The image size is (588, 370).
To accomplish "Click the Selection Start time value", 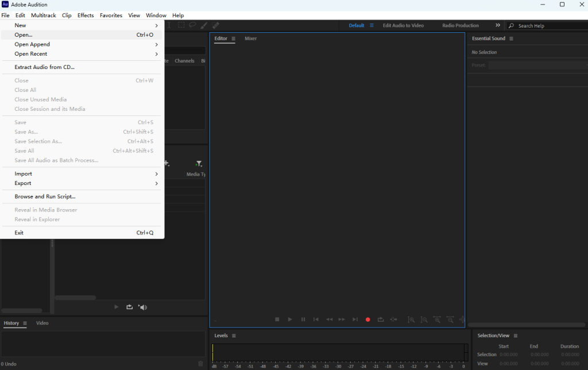I will (509, 354).
